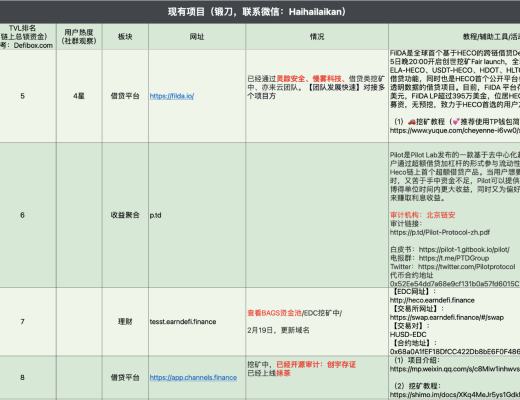
Task: Select the '网址' column header
Action: click(x=197, y=37)
